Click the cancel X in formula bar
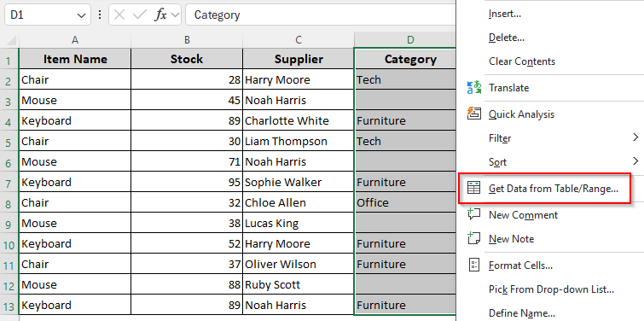The image size is (644, 321). pos(119,15)
